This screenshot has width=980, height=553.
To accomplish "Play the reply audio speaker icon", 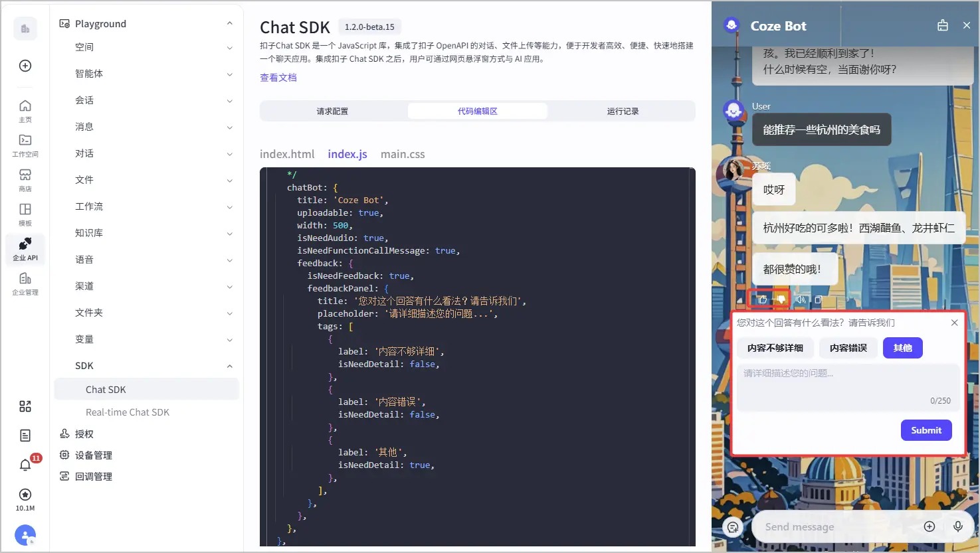I will (x=801, y=299).
